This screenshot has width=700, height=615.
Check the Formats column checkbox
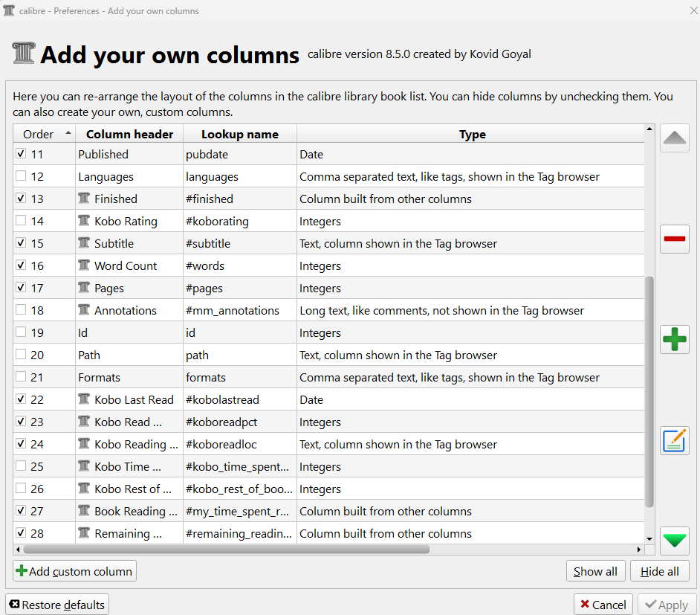[x=21, y=377]
